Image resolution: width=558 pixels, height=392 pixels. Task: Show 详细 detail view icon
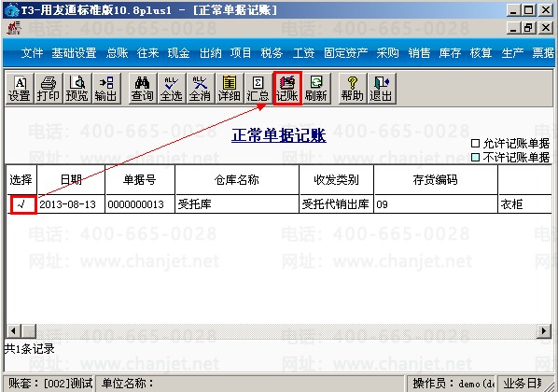230,89
